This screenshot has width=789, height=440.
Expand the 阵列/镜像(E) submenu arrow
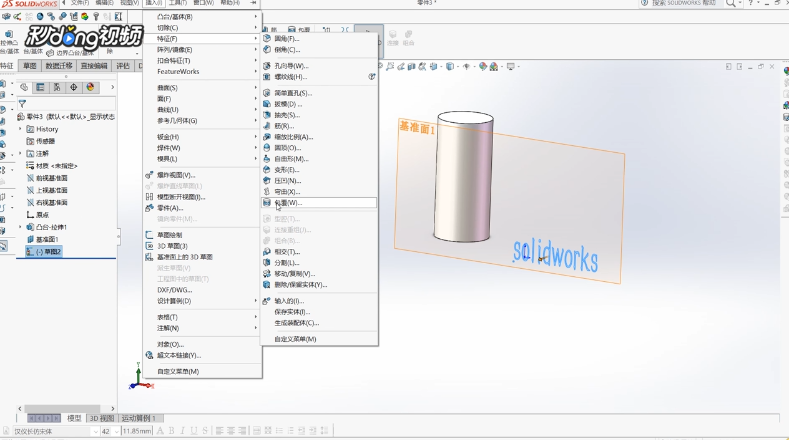click(256, 50)
